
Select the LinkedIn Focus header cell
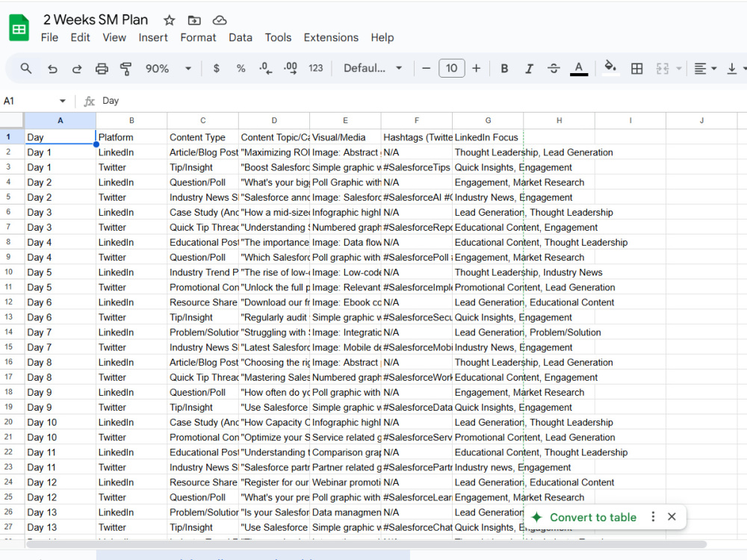(488, 137)
